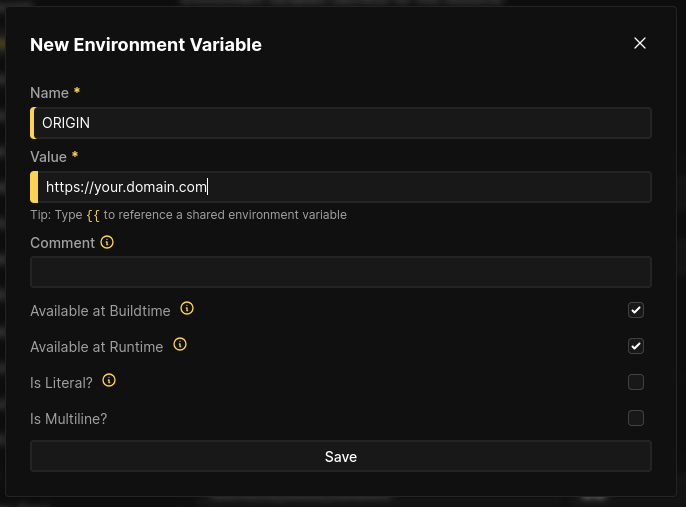Viewport: 686px width, 507px height.
Task: Click the Comment label text
Action: click(x=62, y=243)
